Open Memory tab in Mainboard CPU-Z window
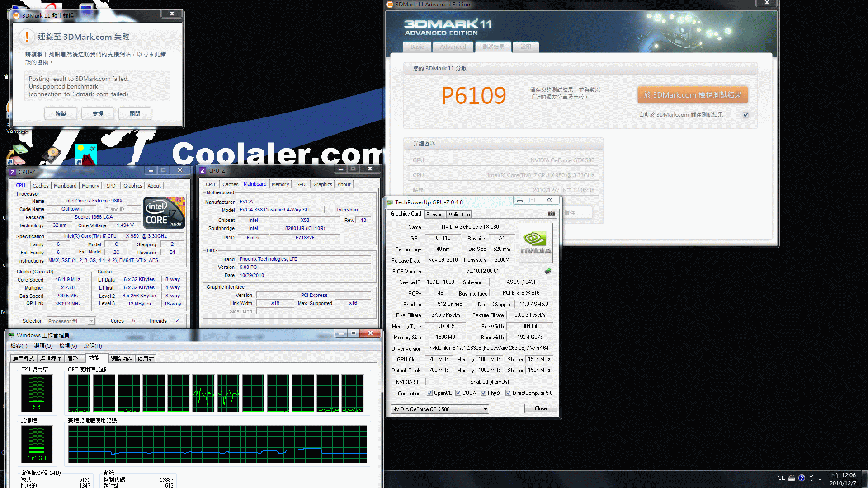 280,184
